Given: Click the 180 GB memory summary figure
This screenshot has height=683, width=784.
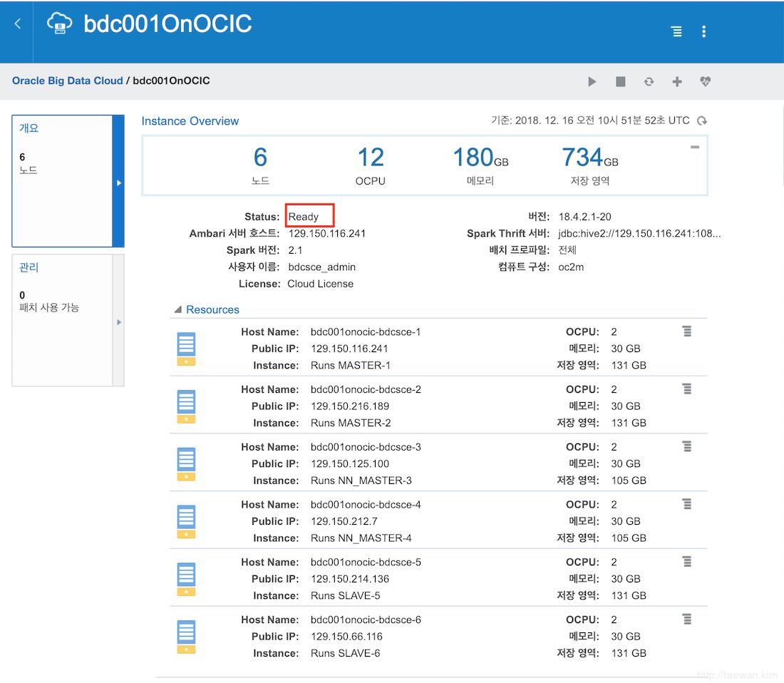Looking at the screenshot, I should 480,157.
